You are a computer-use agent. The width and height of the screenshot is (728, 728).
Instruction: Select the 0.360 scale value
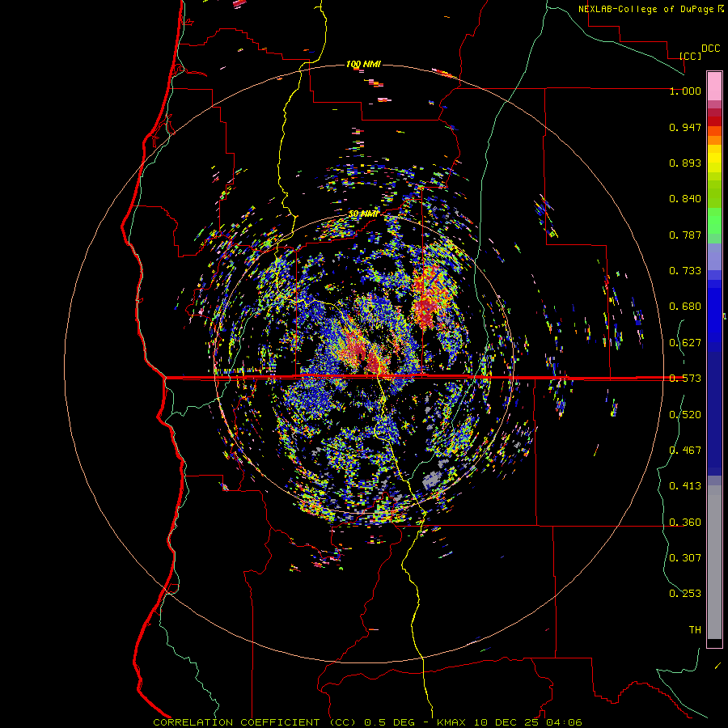point(685,523)
